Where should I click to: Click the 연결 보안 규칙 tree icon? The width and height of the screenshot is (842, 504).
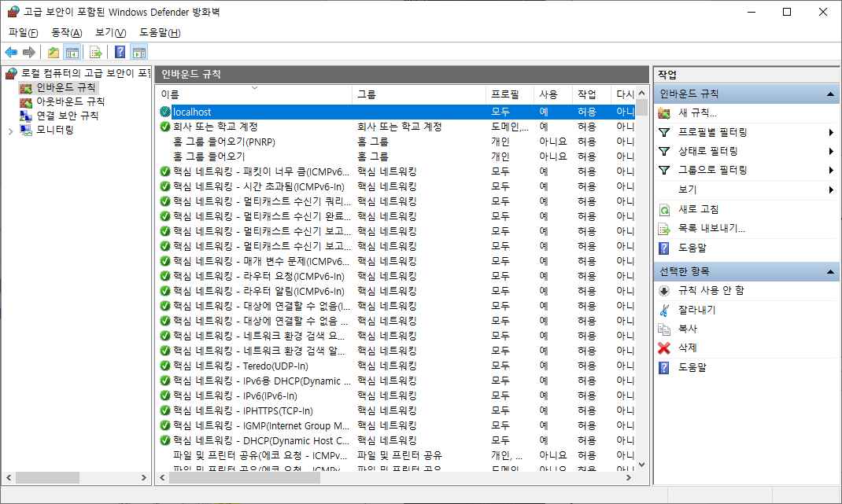(26, 116)
